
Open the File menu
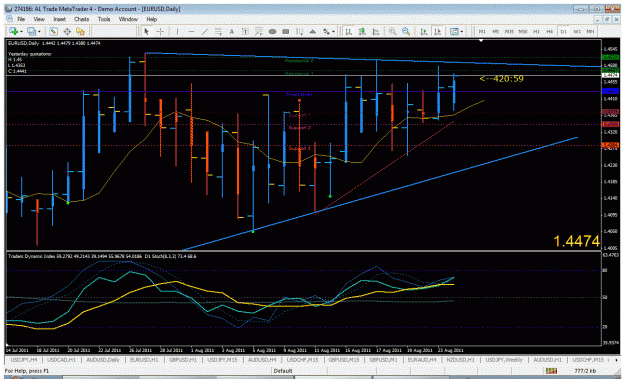click(21, 19)
